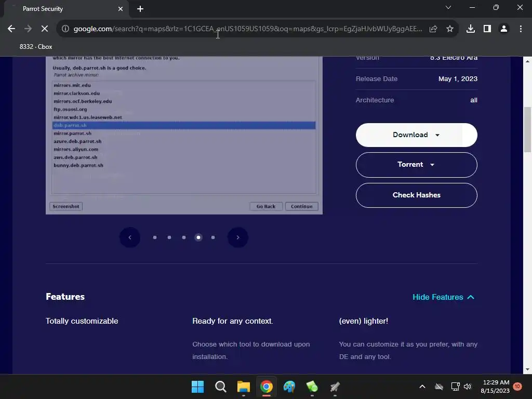The width and height of the screenshot is (532, 399).
Task: Click 'Continue' in the installer screenshot
Action: click(x=302, y=206)
